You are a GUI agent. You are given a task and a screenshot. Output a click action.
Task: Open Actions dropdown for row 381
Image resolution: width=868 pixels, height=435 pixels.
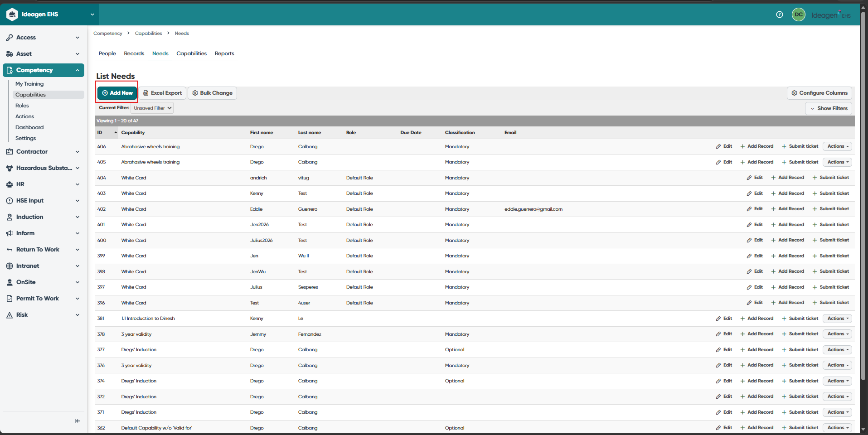tap(837, 319)
